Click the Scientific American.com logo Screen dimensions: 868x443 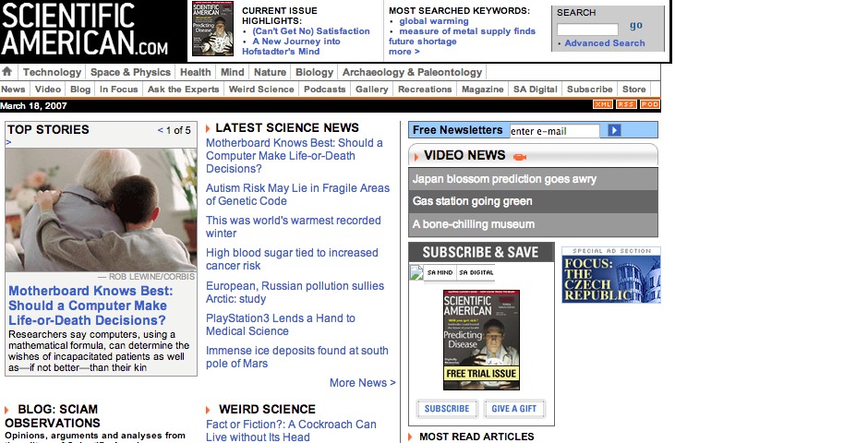point(85,29)
